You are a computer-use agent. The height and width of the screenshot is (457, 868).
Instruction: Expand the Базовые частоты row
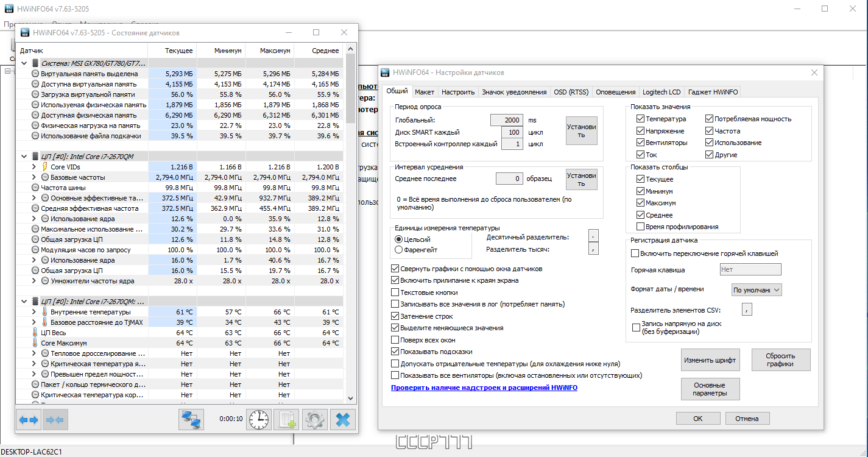click(34, 177)
